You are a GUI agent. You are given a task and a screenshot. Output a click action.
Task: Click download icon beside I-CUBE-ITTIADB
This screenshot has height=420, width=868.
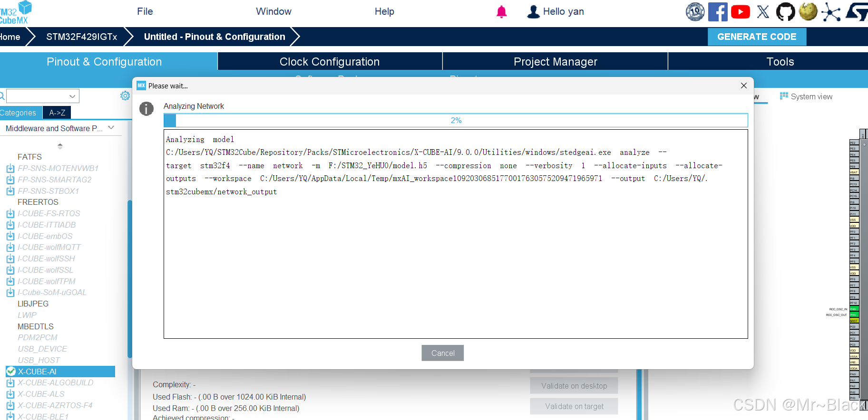point(10,225)
